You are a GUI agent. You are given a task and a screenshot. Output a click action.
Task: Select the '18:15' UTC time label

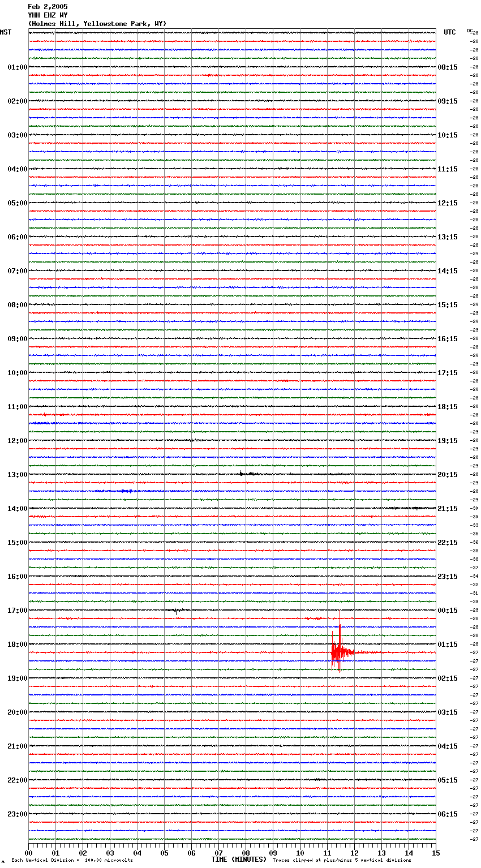pos(448,407)
